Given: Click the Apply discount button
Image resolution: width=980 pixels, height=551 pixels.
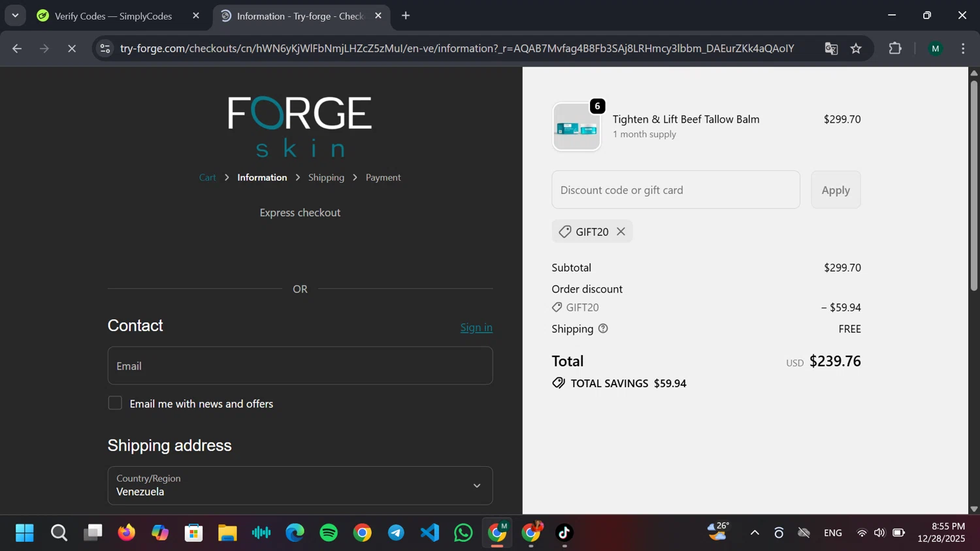Looking at the screenshot, I should pyautogui.click(x=836, y=190).
